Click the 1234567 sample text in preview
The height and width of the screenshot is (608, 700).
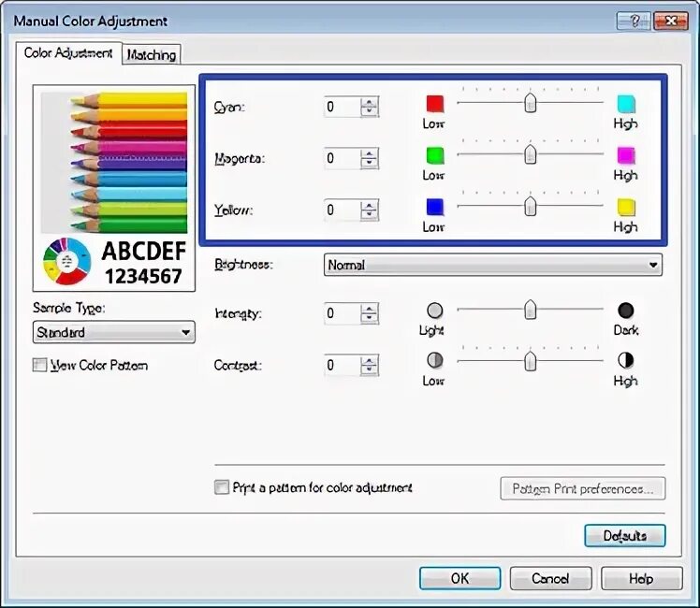144,276
